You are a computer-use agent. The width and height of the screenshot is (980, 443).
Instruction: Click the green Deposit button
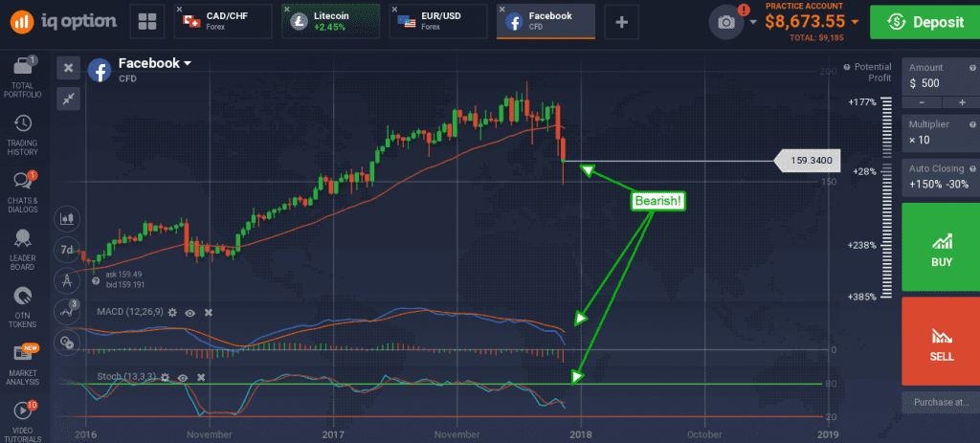924,22
